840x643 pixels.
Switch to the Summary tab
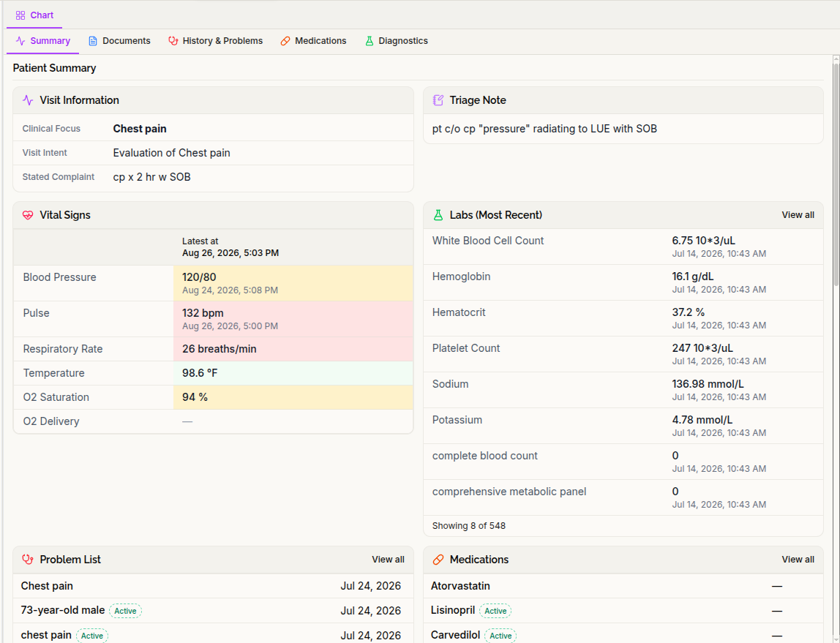pyautogui.click(x=43, y=41)
